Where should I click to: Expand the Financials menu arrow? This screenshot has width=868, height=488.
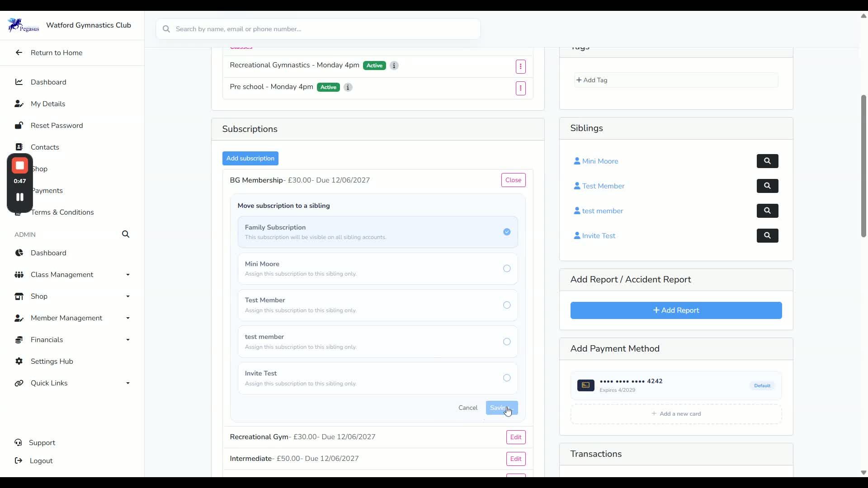128,340
